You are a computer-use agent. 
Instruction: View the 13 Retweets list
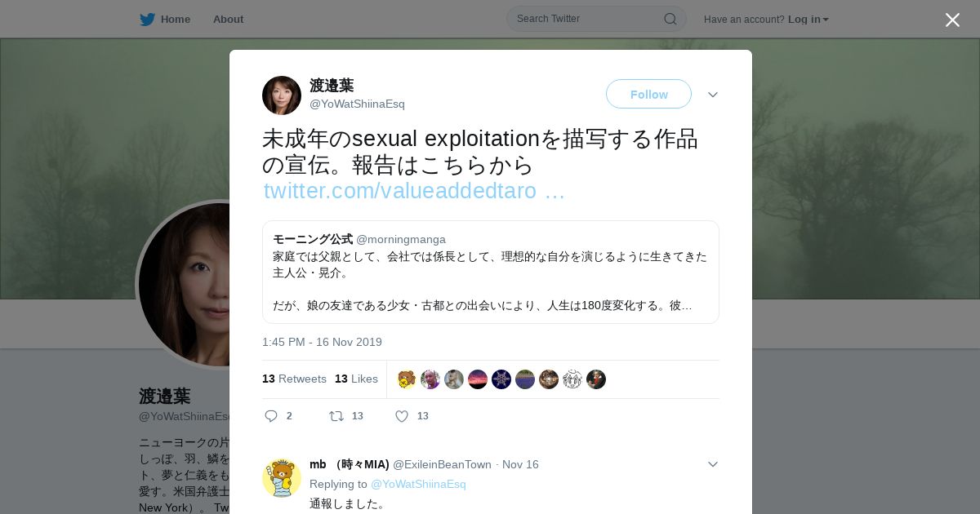click(x=294, y=379)
